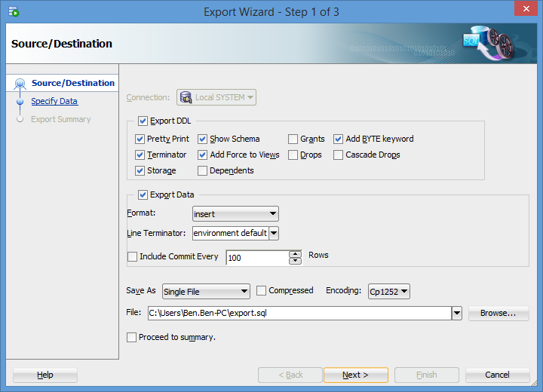Click the Specify Data step bullet icon
The image size is (543, 392).
pos(20,102)
